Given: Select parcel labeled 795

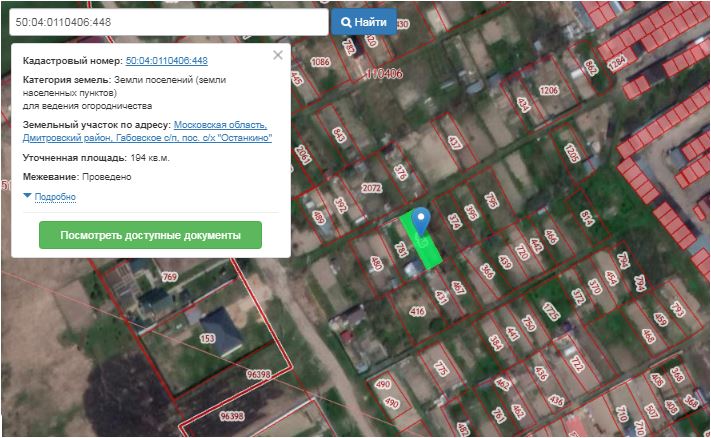Looking at the screenshot, I should (x=492, y=200).
